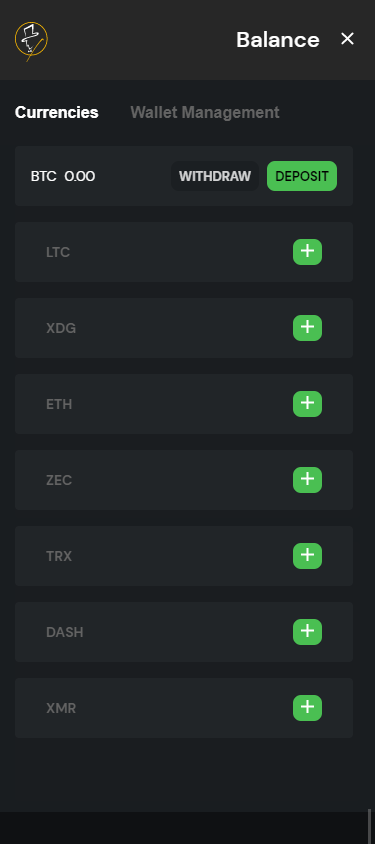375x844 pixels.
Task: Withdraw BTC funds
Action: pyautogui.click(x=215, y=176)
